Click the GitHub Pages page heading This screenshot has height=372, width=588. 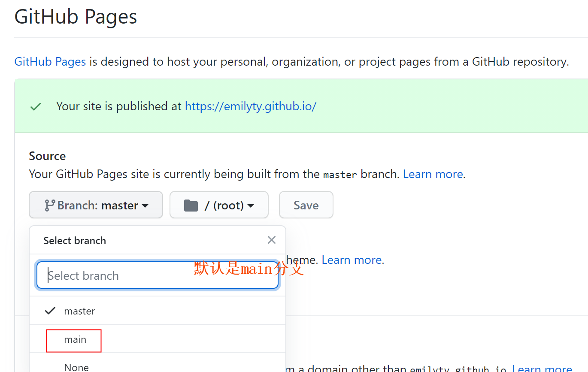point(76,17)
